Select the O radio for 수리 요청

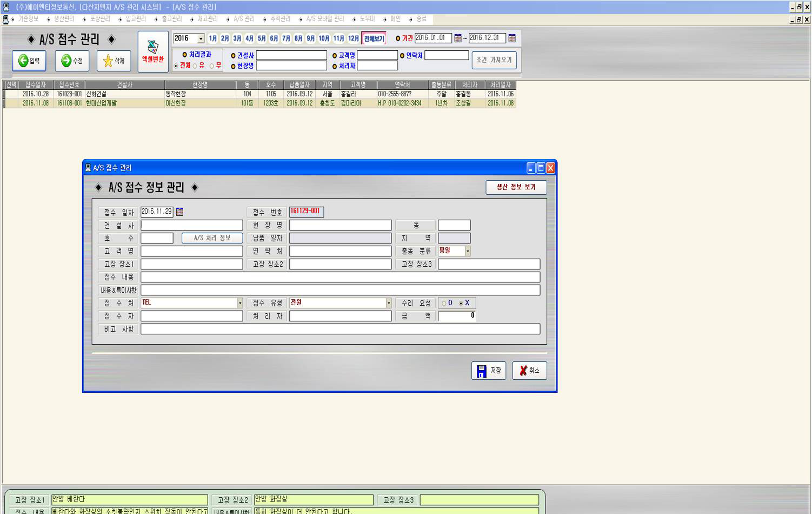(444, 304)
